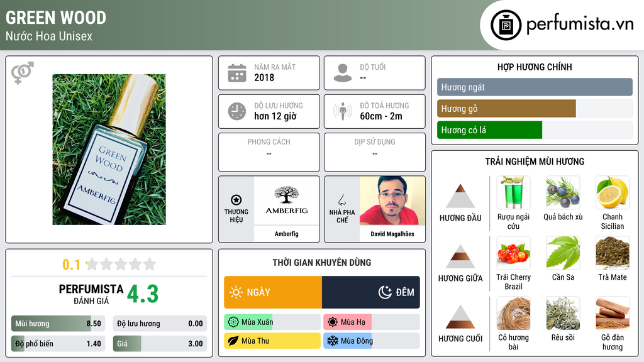Click the Mùa Thu season bar
Viewport: 644px width, 362px height.
click(x=272, y=341)
